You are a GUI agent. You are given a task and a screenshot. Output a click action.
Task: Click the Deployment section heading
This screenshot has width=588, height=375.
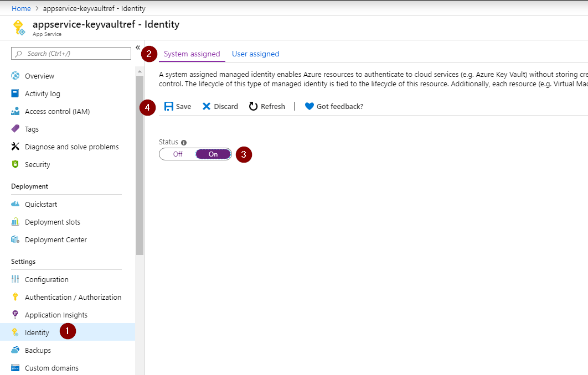[30, 186]
